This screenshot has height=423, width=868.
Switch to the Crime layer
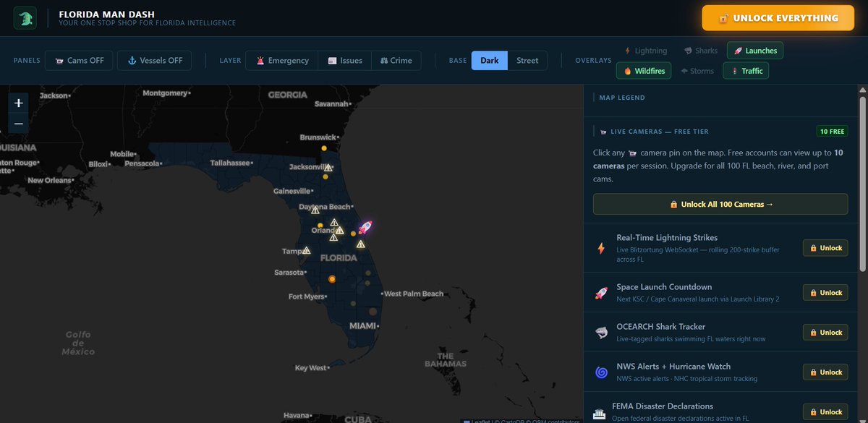tap(396, 61)
